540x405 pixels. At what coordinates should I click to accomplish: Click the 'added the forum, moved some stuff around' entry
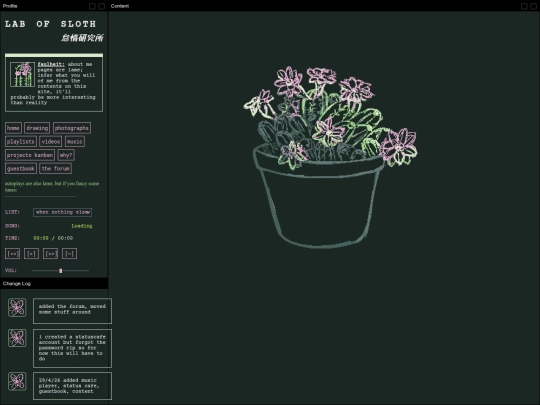click(x=72, y=311)
